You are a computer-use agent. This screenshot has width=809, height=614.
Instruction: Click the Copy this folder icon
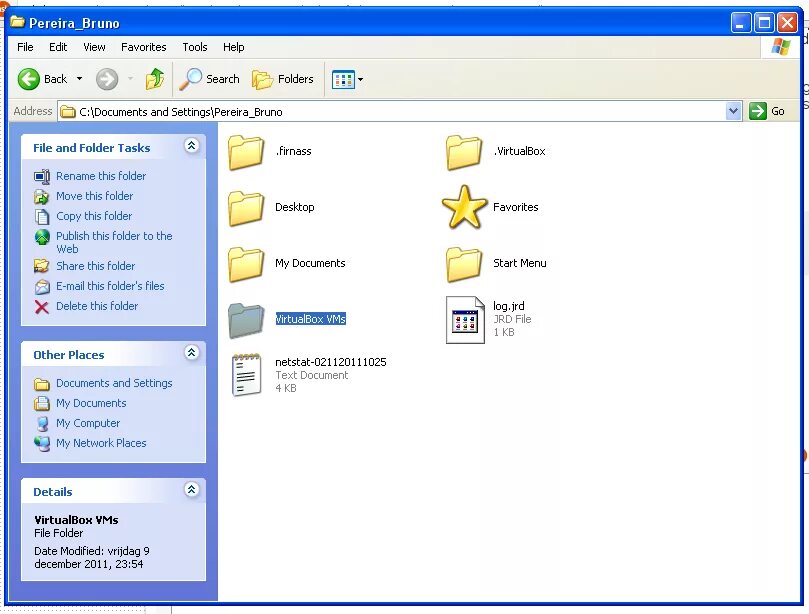coord(42,217)
